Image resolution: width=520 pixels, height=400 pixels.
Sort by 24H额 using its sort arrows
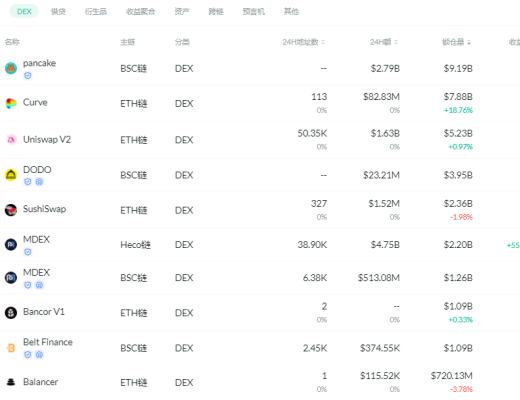click(x=396, y=42)
